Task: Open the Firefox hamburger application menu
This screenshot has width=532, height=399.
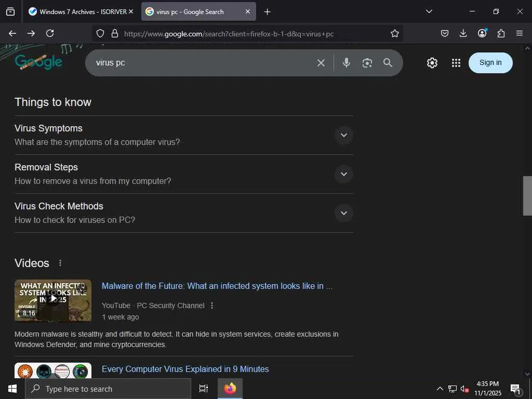Action: (x=520, y=33)
